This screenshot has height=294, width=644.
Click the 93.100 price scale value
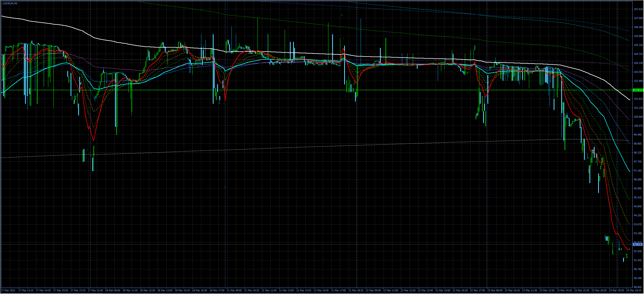click(x=638, y=233)
